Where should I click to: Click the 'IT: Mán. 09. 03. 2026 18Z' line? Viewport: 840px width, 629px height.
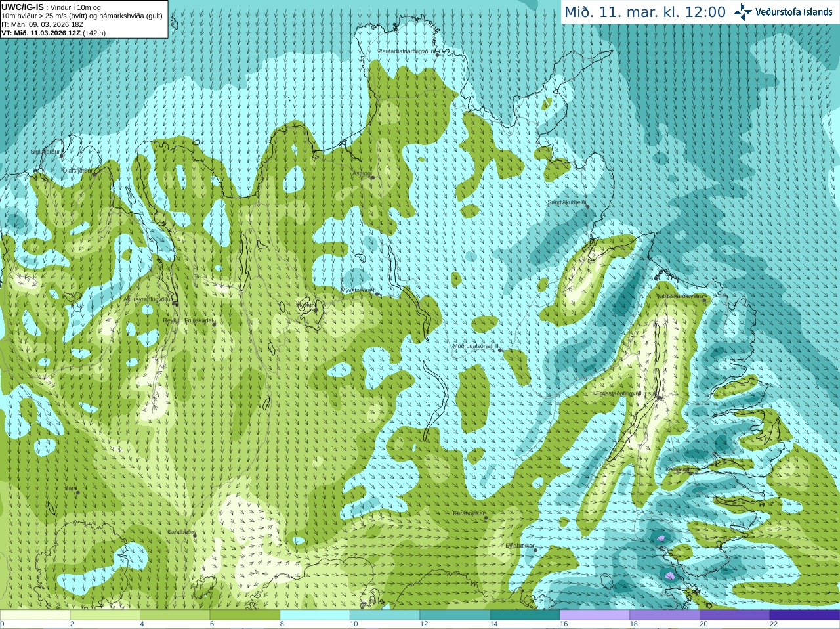pyautogui.click(x=43, y=24)
